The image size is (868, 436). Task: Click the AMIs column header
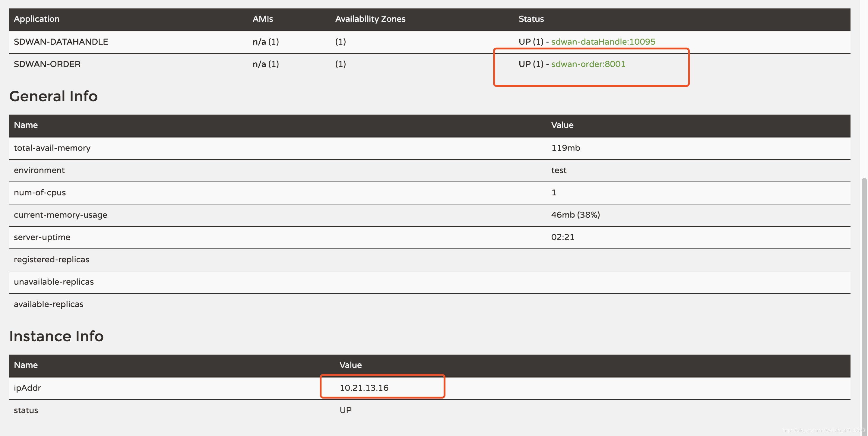tap(262, 19)
